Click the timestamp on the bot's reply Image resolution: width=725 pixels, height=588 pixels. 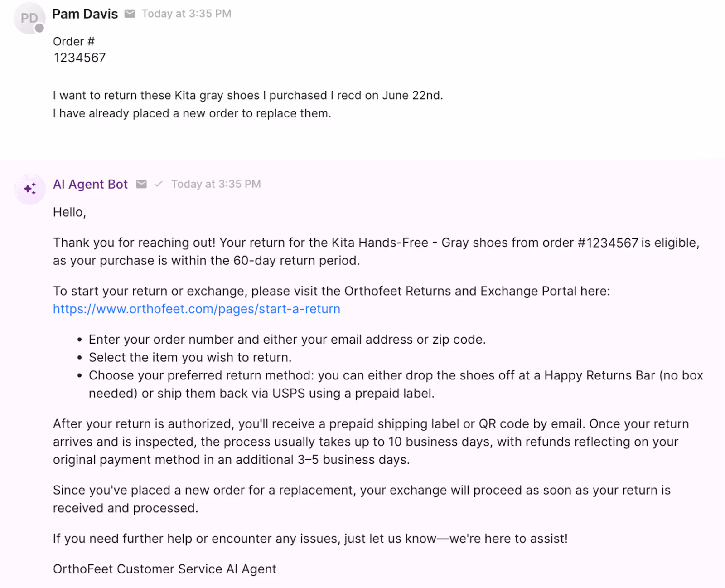pyautogui.click(x=216, y=184)
